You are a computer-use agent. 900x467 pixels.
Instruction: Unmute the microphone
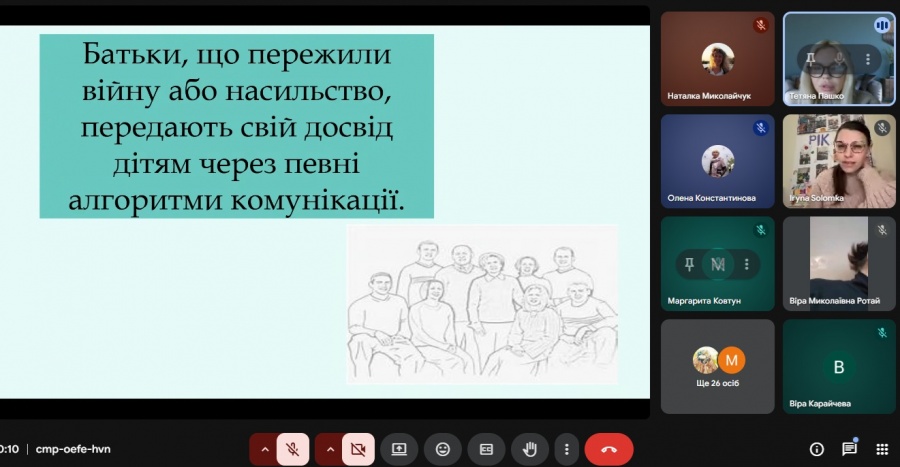pyautogui.click(x=293, y=449)
